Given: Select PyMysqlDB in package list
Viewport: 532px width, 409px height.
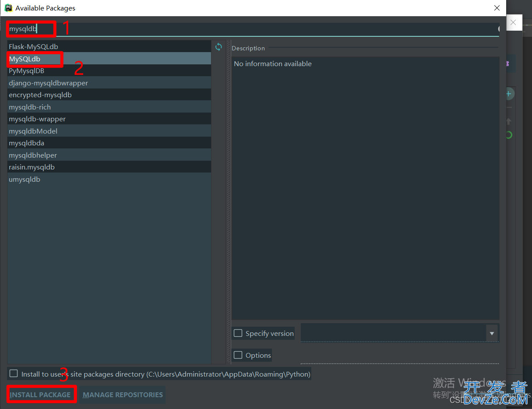Looking at the screenshot, I should 109,71.
